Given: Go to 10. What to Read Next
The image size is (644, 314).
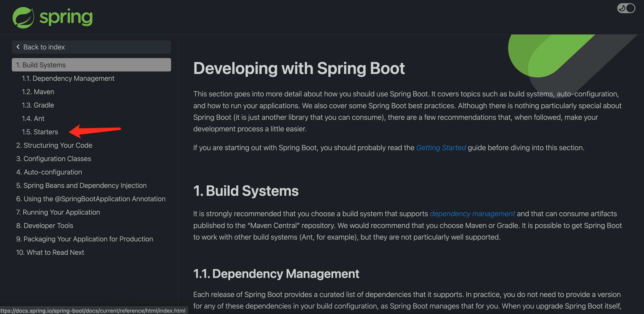Looking at the screenshot, I should 50,252.
